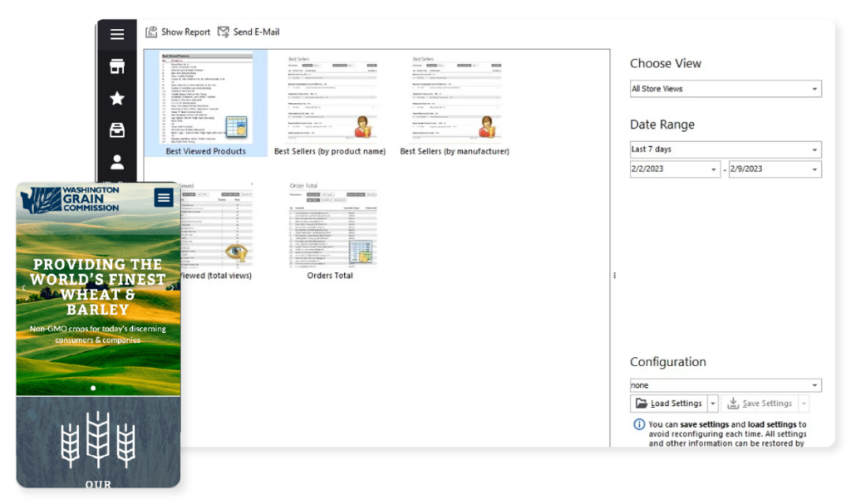Select the Viewed (total views) report thumbnail
Image resolution: width=851 pixels, height=504 pixels.
[217, 231]
